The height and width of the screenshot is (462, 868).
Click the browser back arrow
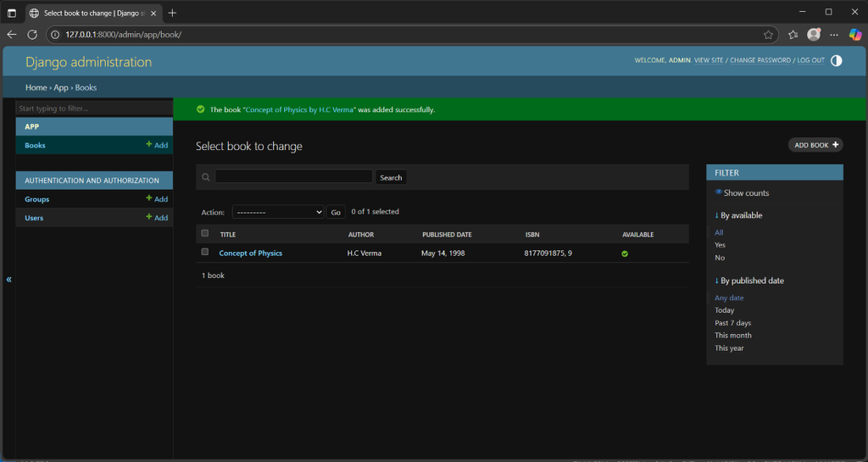tap(12, 34)
